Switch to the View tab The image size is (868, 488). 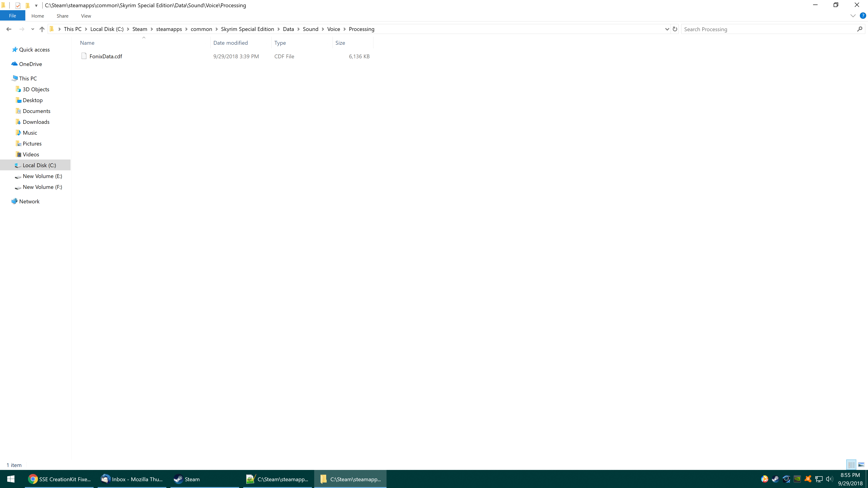(86, 16)
